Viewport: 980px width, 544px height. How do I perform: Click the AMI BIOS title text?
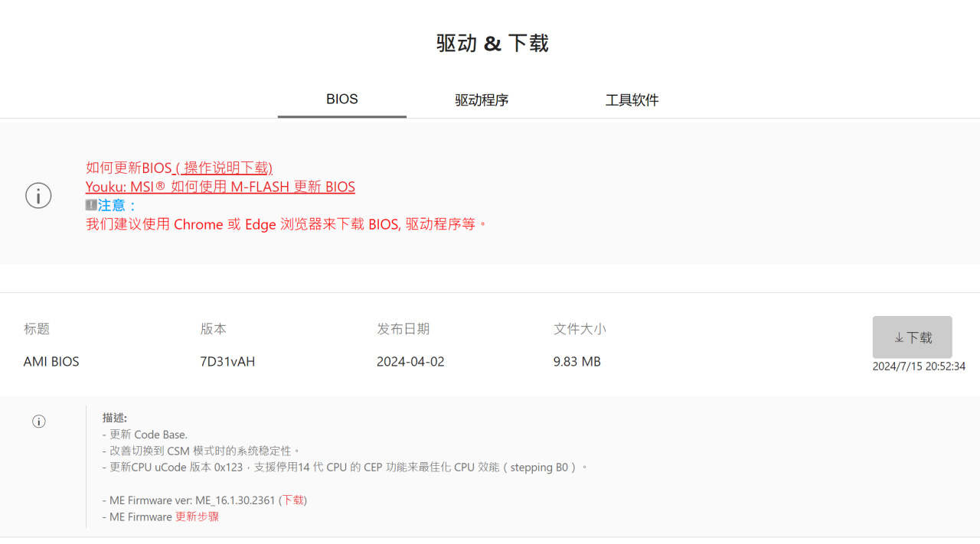[51, 362]
